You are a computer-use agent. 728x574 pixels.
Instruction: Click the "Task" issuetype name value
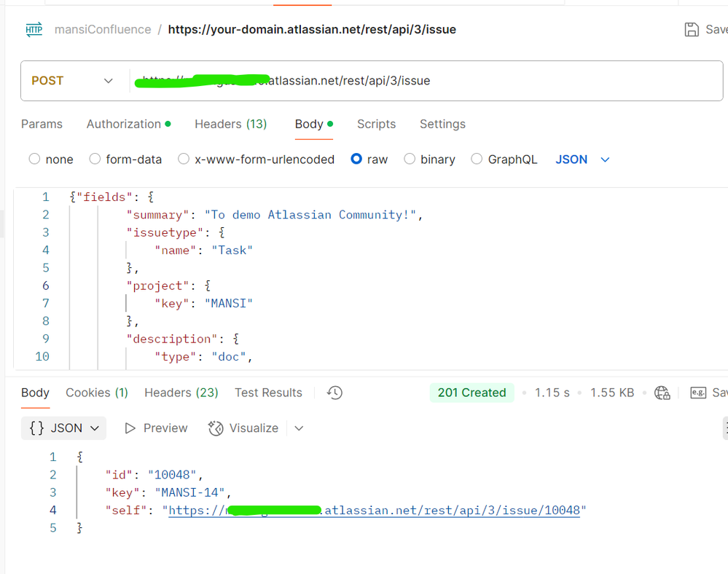click(232, 250)
